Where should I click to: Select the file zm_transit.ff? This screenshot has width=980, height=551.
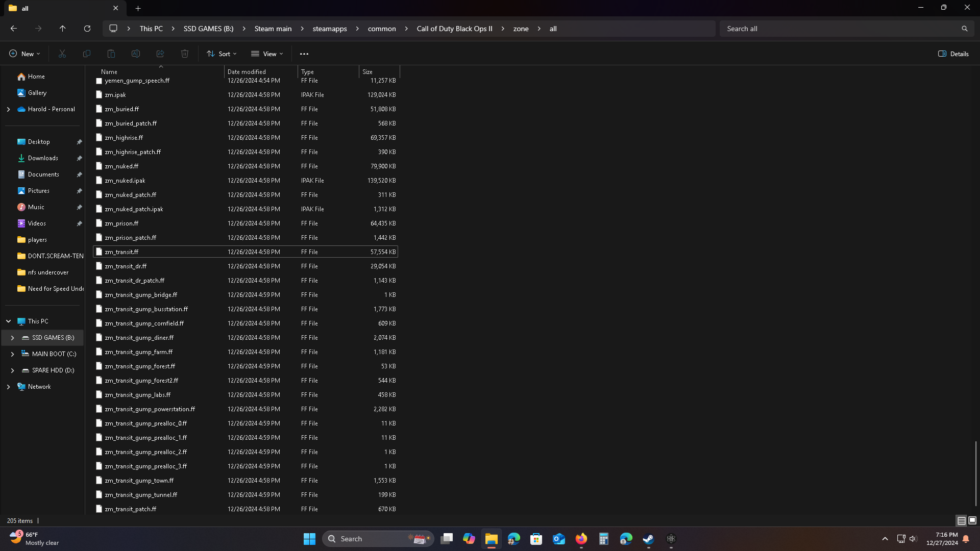click(x=246, y=252)
